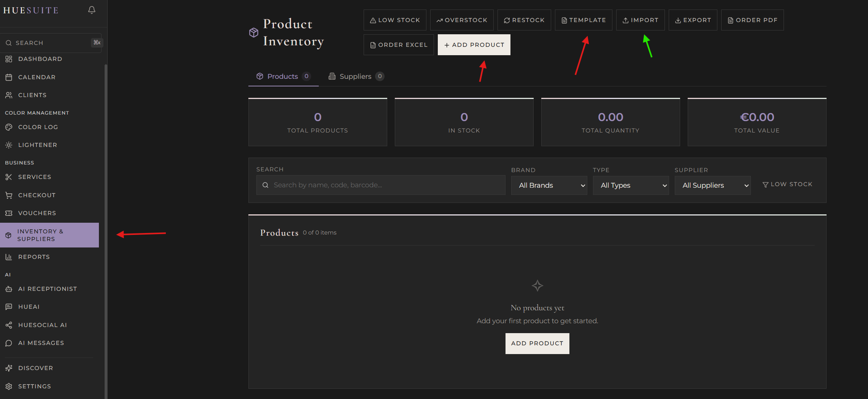
Task: Open the Reports chart icon
Action: [x=10, y=257]
